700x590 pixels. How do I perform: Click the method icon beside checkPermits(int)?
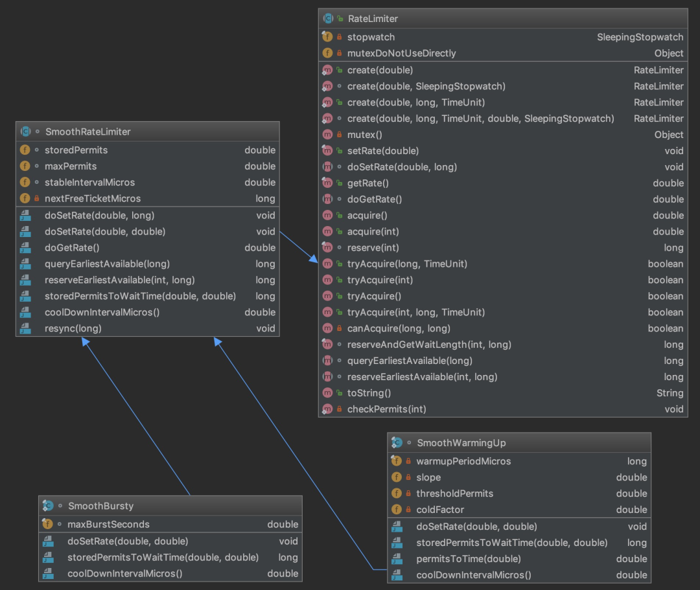[327, 409]
